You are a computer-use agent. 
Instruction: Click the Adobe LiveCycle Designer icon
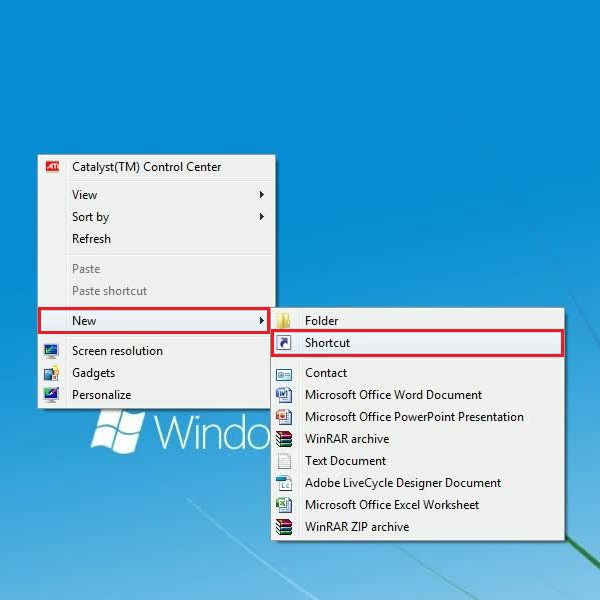coord(284,483)
